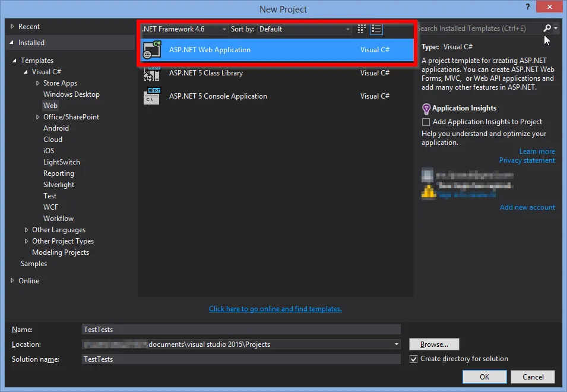Select the Test template category
Viewport: 567px width, 392px height.
[x=50, y=195]
